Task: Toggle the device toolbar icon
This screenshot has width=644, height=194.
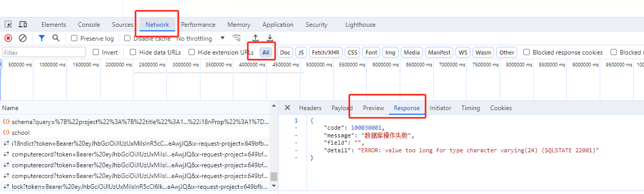Action: pyautogui.click(x=23, y=25)
